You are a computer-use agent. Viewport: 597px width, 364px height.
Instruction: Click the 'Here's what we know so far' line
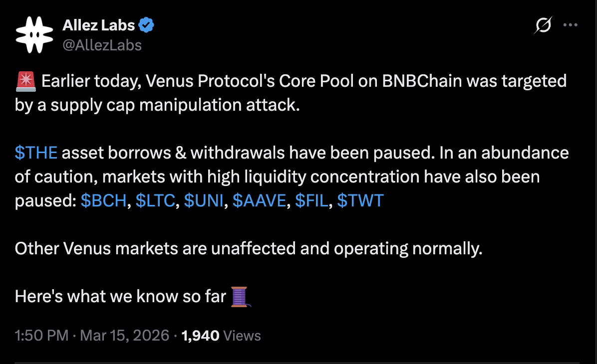pos(120,296)
